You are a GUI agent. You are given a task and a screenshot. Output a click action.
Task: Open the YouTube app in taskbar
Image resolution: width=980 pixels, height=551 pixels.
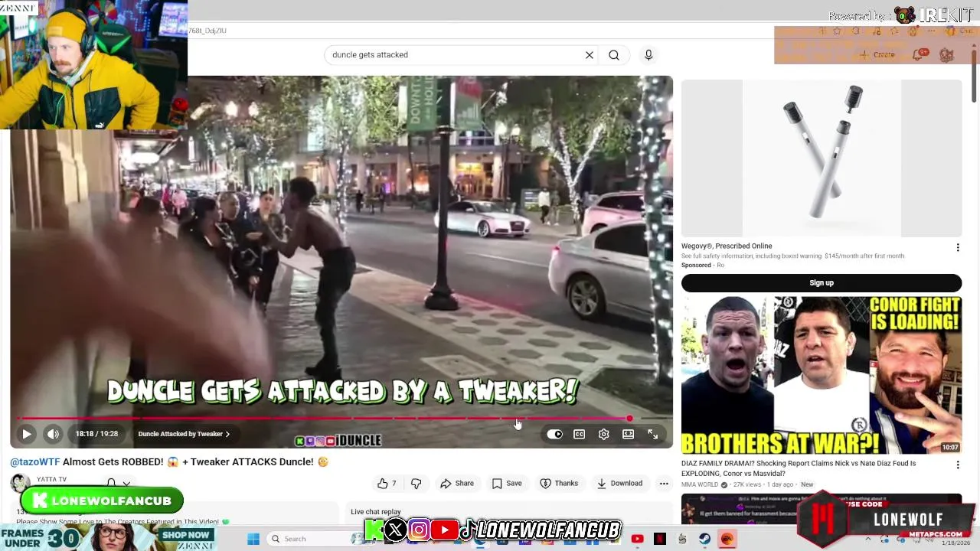[637, 539]
